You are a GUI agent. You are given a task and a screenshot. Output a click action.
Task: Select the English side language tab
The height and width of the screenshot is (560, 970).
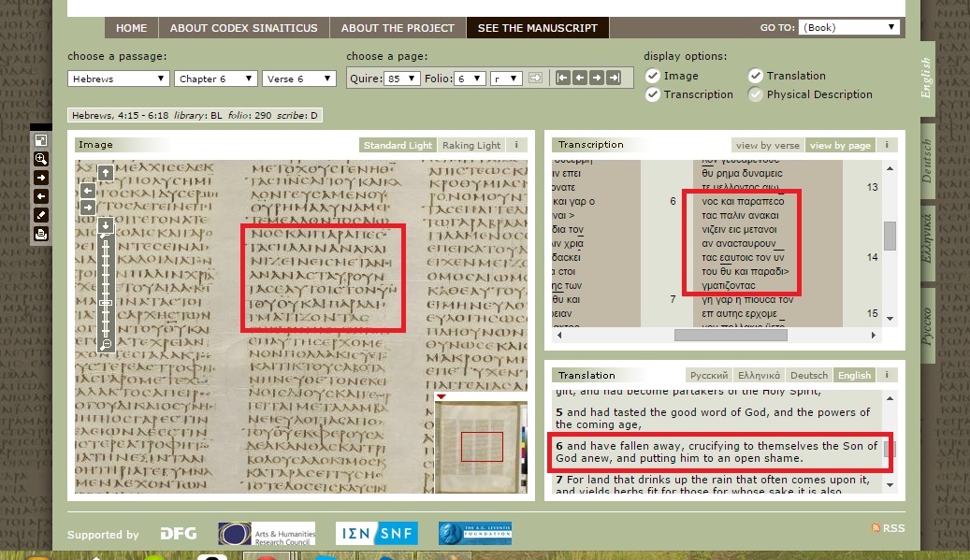coord(927,78)
